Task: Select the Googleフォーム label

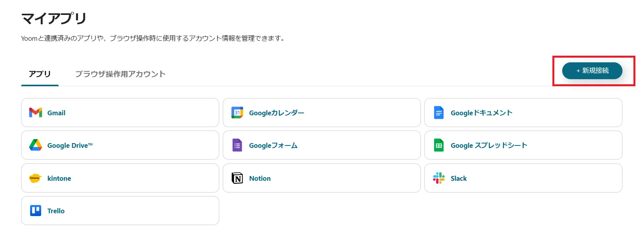Action: click(x=273, y=145)
